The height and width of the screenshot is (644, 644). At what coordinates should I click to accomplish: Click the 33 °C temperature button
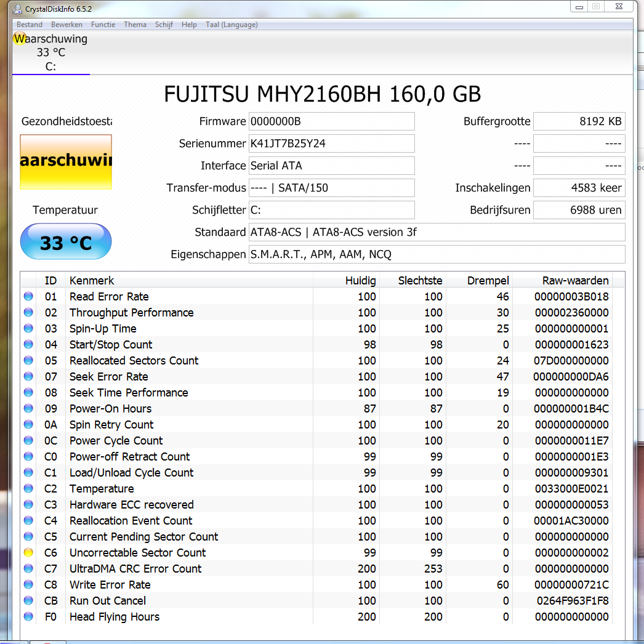[x=66, y=242]
